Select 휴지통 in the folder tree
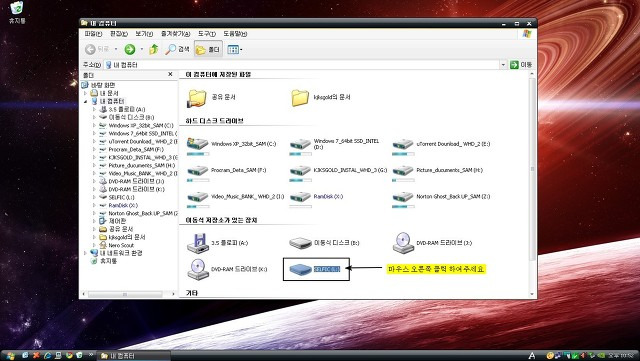The width and height of the screenshot is (640, 361). click(109, 261)
